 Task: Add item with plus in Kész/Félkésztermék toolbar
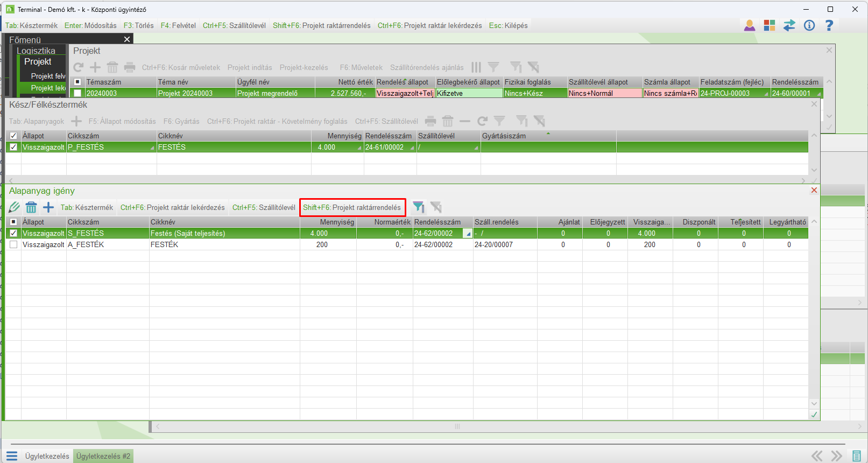click(76, 121)
